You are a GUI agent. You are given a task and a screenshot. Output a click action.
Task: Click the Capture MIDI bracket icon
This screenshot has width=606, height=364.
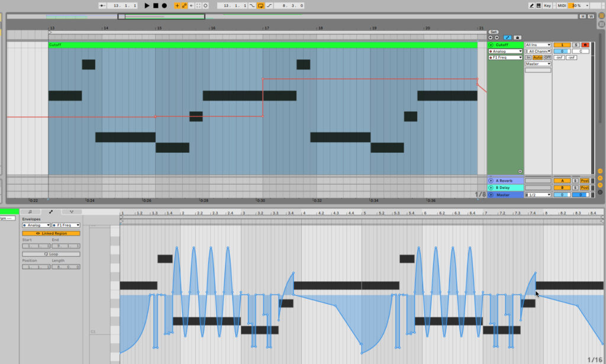point(198,5)
